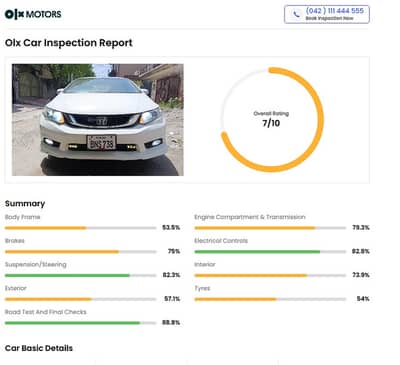The image size is (400, 365).
Task: Click the Olx Car Inspection Report heading
Action: tap(69, 43)
